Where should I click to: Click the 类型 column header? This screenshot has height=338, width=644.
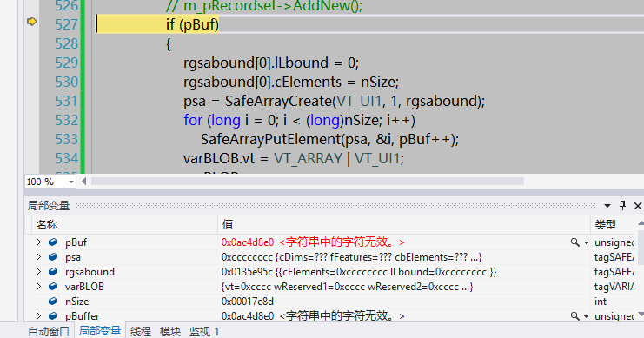pos(614,225)
